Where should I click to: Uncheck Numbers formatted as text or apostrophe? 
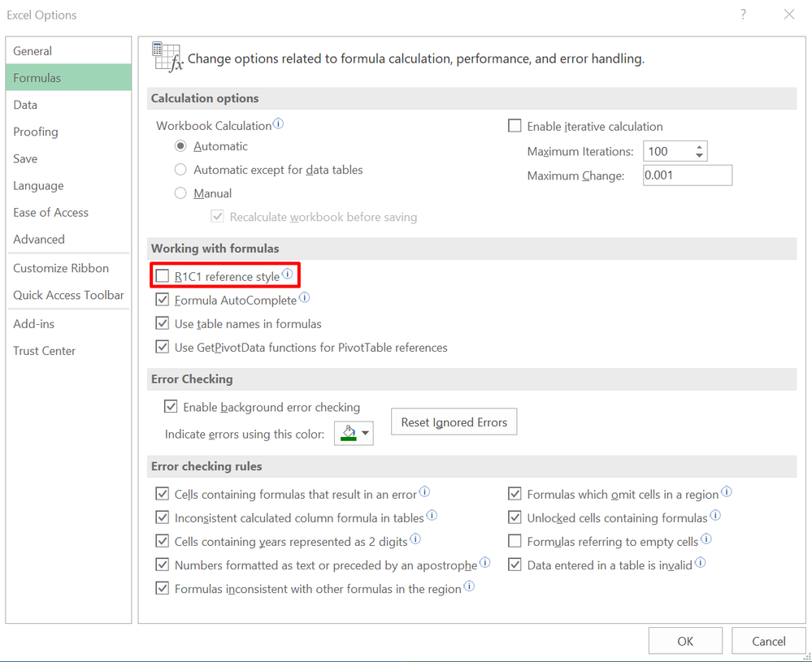click(x=163, y=565)
